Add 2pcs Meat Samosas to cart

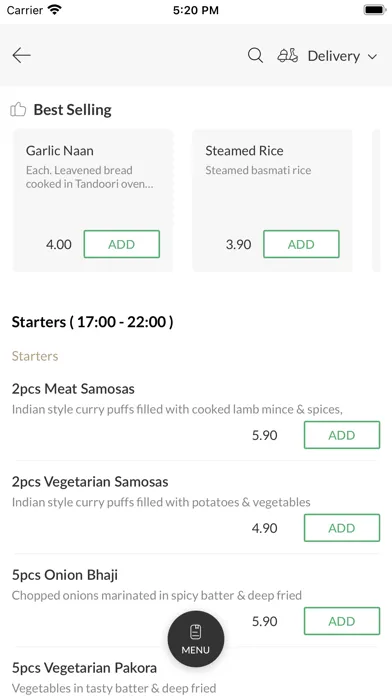pos(342,435)
